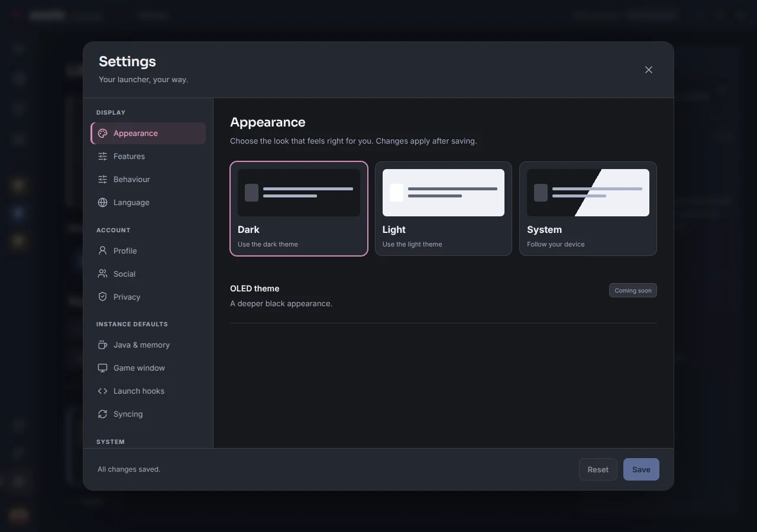Click the System theme preview thumbnail

[x=588, y=193]
